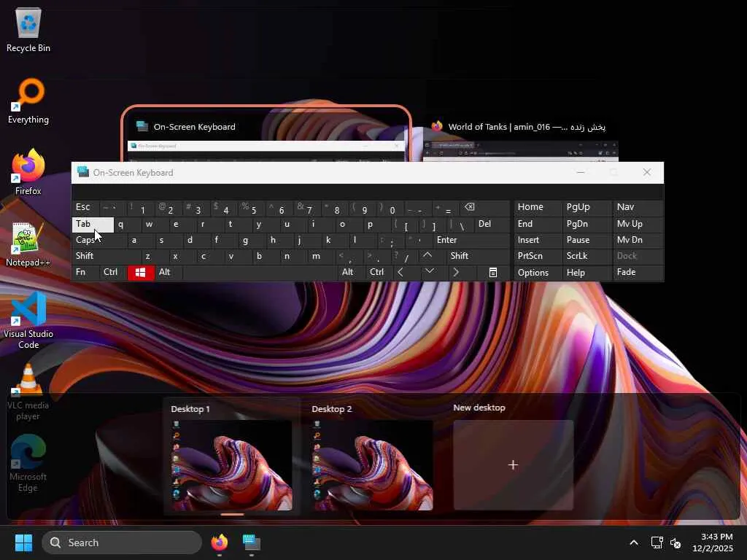
Task: Select the World of Tanks Firefox window preview
Action: (x=521, y=141)
